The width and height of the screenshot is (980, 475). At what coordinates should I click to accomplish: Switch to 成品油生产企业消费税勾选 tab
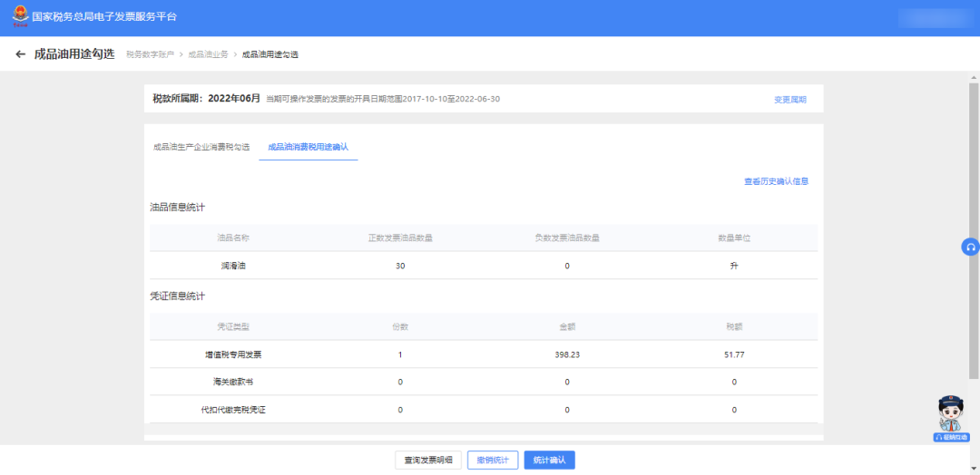click(x=201, y=146)
